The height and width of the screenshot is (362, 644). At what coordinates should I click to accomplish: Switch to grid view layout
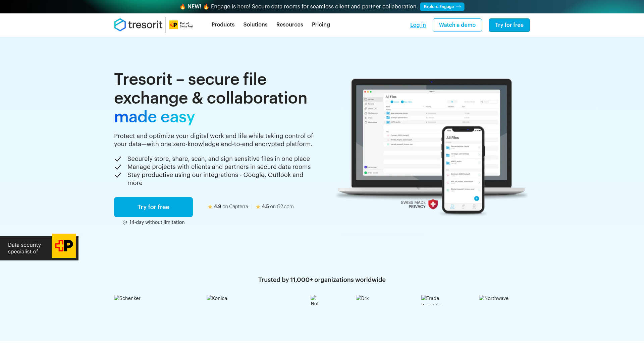(449, 102)
